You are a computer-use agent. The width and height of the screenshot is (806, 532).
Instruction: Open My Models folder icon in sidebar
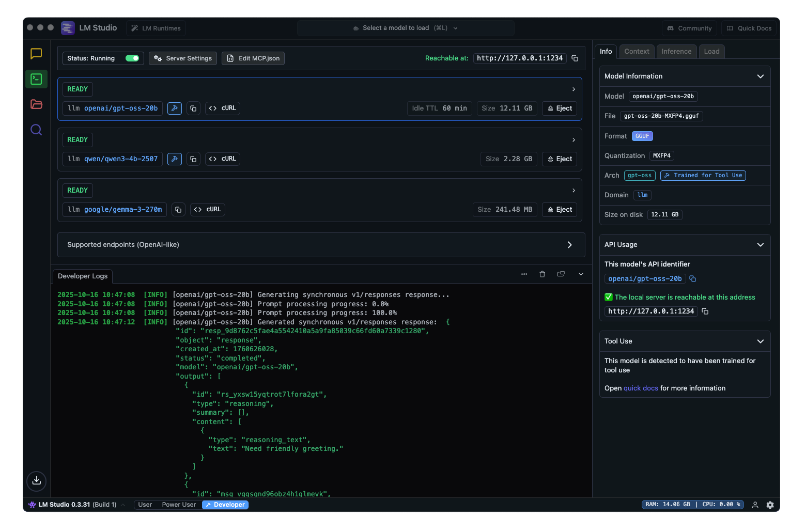[36, 104]
